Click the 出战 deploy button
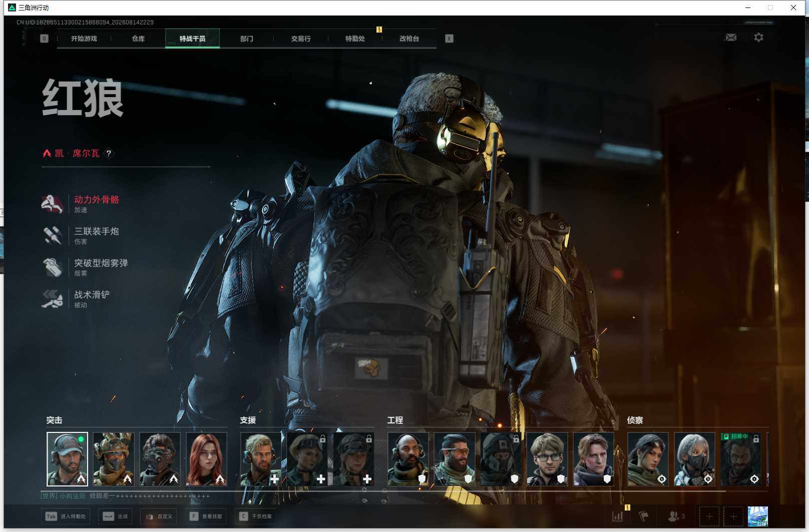This screenshot has height=532, width=809. pyautogui.click(x=115, y=516)
